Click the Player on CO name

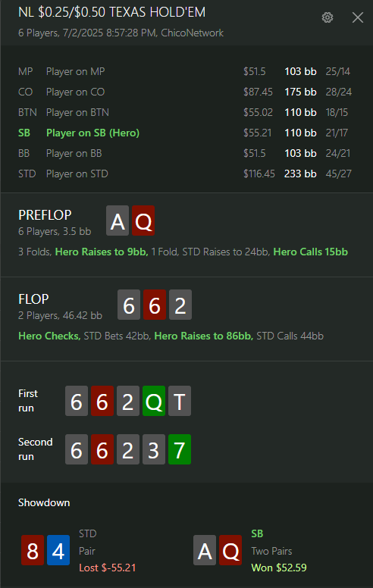tap(75, 92)
